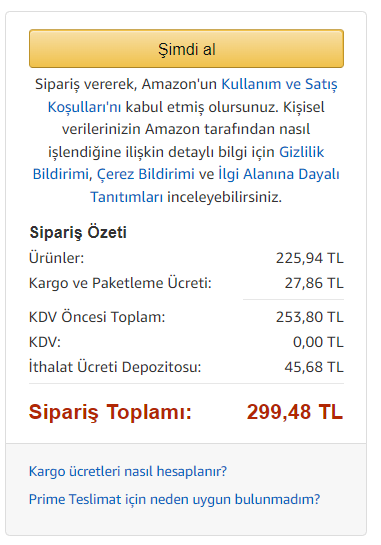Viewport: 381px width, 545px height.
Task: Select the 27,86 TL shipping amount
Action: pos(314,283)
